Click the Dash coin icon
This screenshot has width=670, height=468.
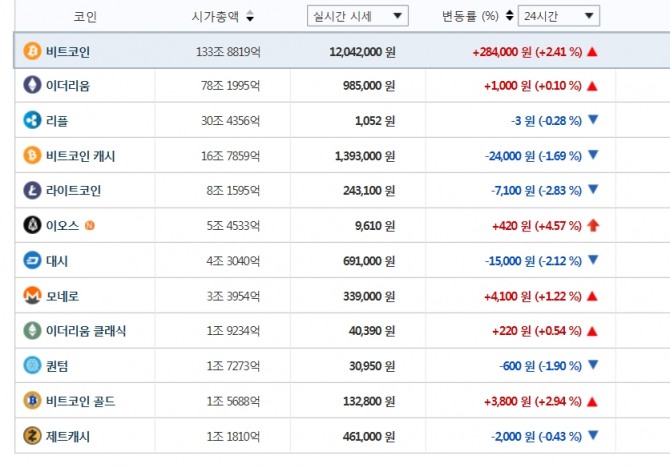32,261
